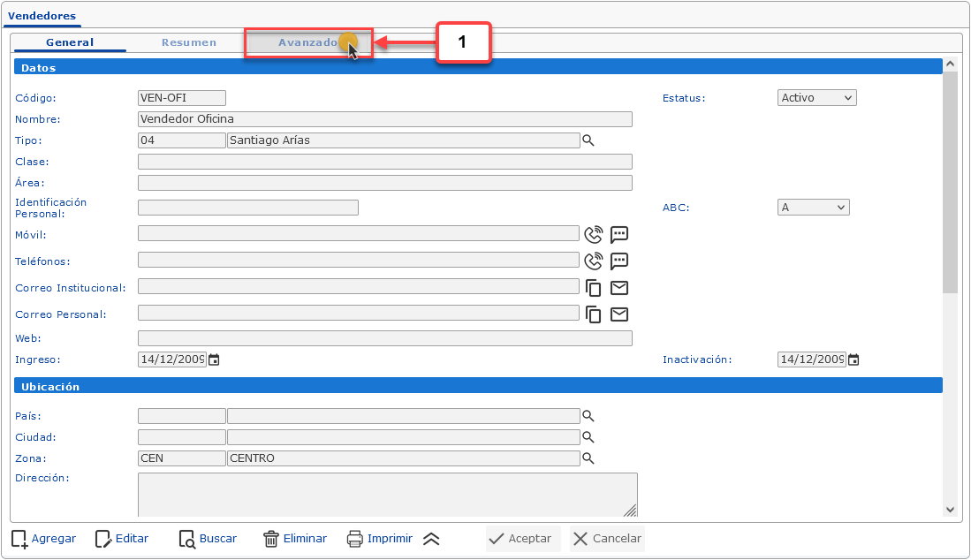
Task: Open calendar picker for Inactivación date
Action: tap(853, 359)
